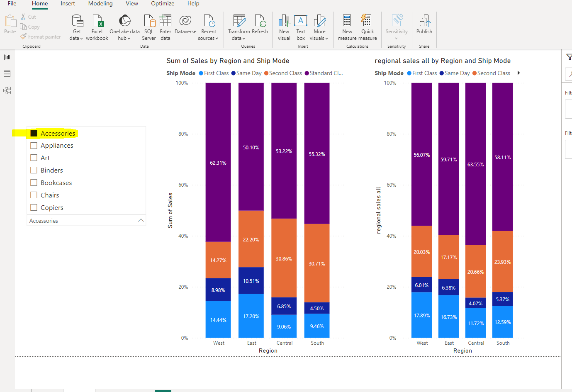The height and width of the screenshot is (392, 572).
Task: Check the Appliances slicer checkbox
Action: [34, 146]
